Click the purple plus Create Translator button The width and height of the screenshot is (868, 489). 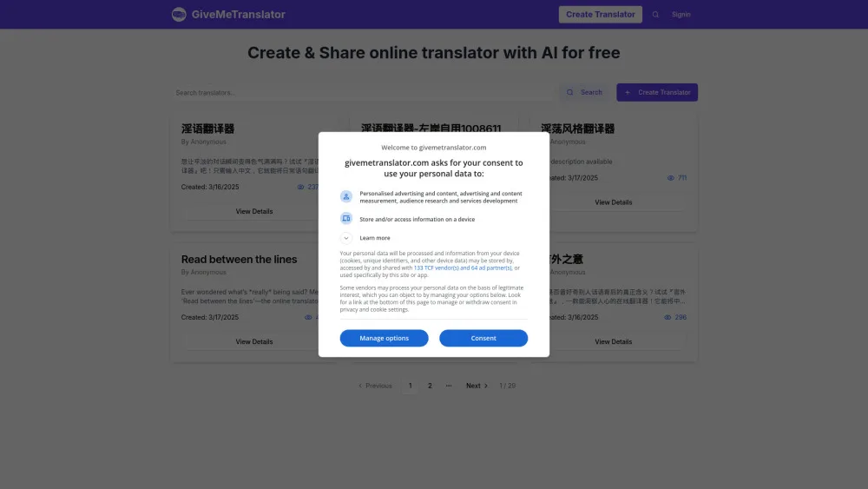(657, 92)
